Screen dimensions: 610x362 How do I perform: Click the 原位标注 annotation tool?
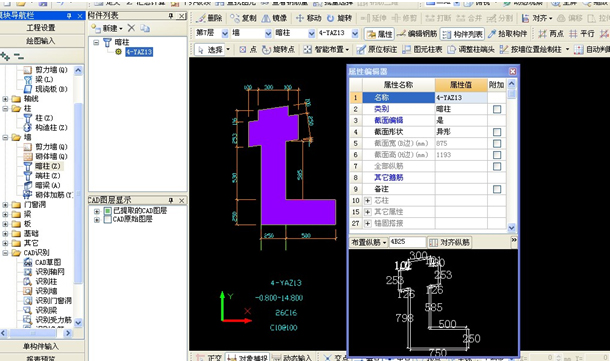376,49
